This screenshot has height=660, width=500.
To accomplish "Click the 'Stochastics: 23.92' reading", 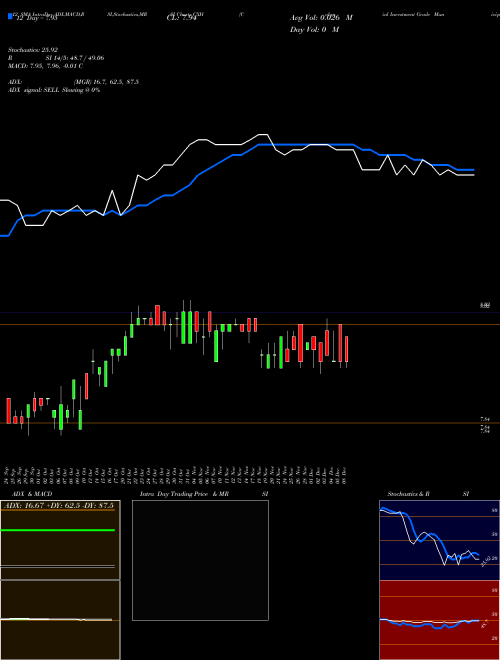I will (32, 50).
